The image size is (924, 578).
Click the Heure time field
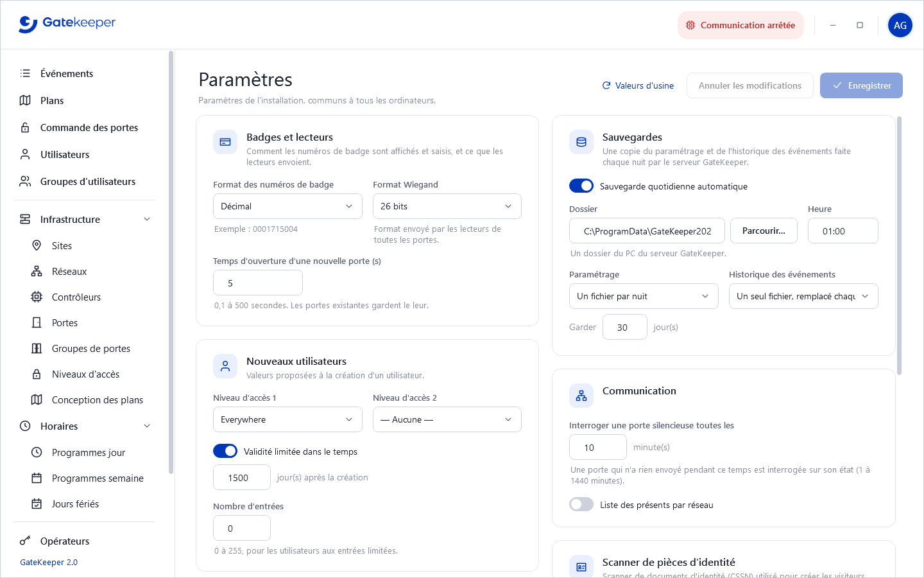(x=843, y=231)
